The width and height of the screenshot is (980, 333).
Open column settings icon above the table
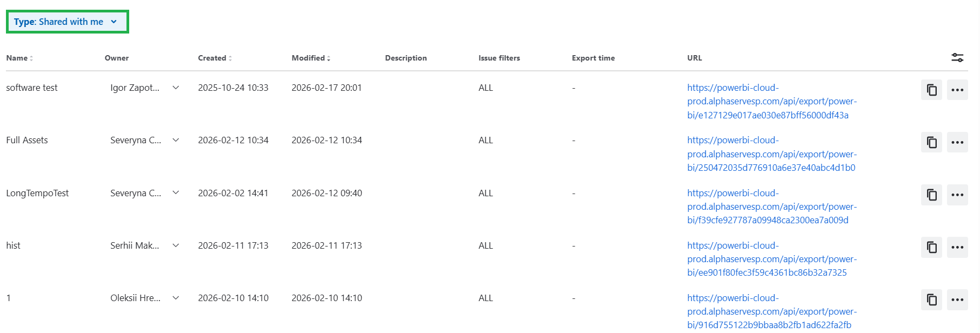click(x=957, y=57)
